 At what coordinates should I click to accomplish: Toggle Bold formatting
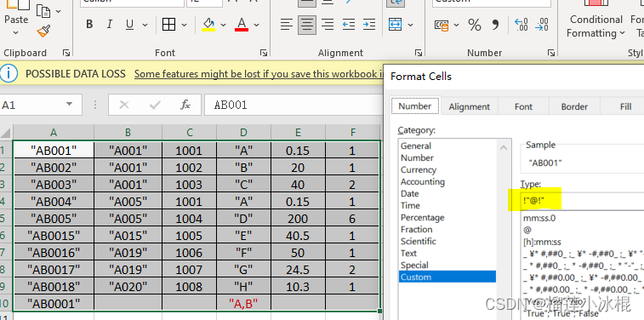coord(89,25)
